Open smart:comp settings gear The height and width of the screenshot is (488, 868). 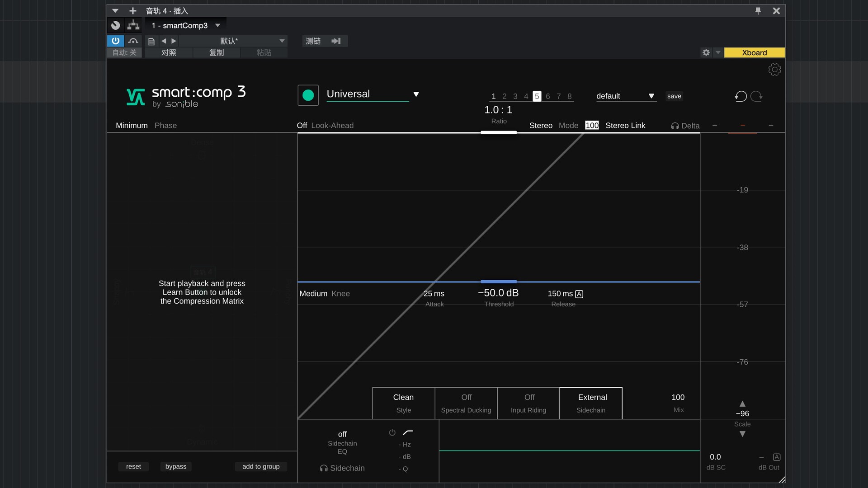click(x=774, y=70)
